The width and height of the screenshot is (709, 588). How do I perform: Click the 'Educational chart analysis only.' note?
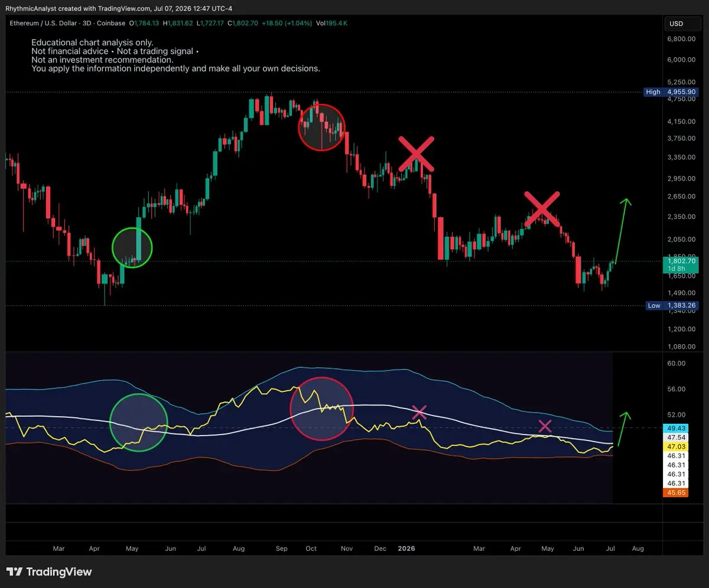[x=92, y=43]
